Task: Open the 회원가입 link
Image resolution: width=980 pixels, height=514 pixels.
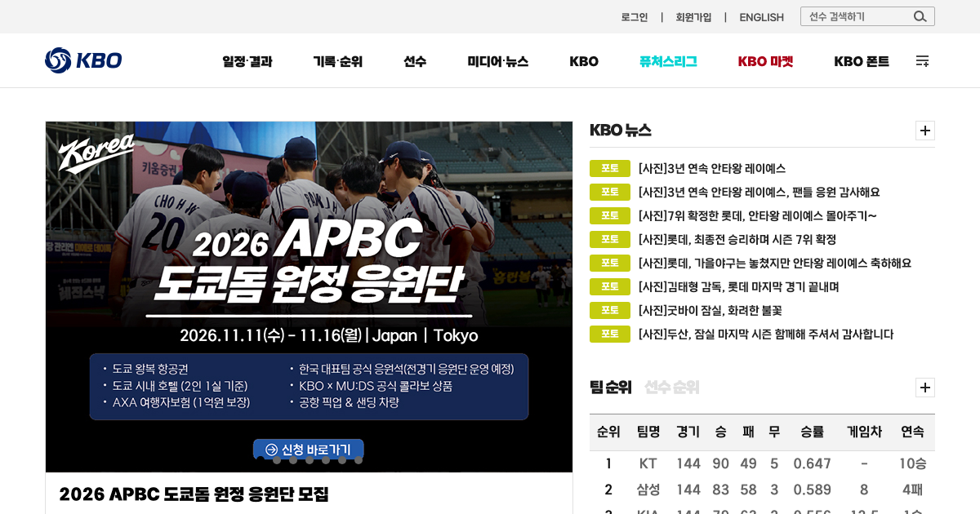Action: (693, 17)
